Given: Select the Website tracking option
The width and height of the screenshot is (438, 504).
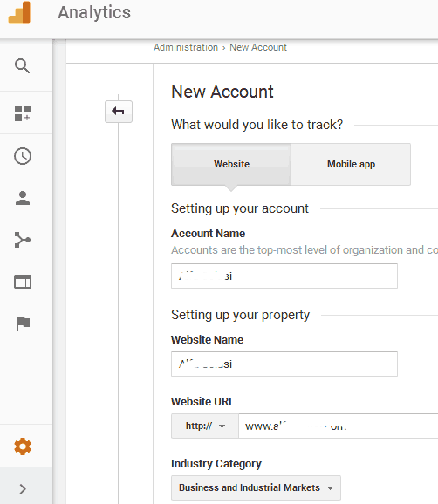Looking at the screenshot, I should coord(231,164).
